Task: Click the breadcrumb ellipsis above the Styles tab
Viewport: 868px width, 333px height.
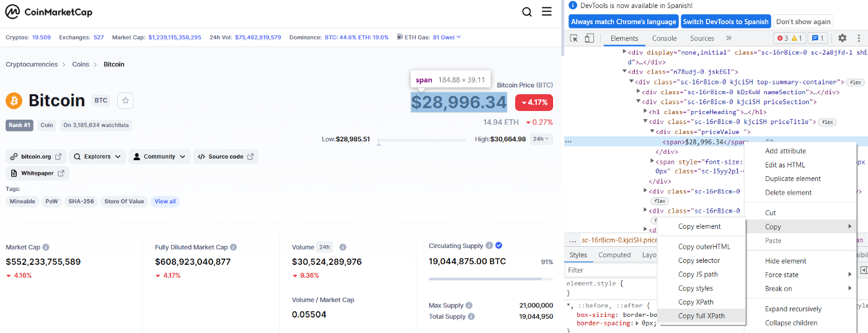Action: (x=571, y=240)
